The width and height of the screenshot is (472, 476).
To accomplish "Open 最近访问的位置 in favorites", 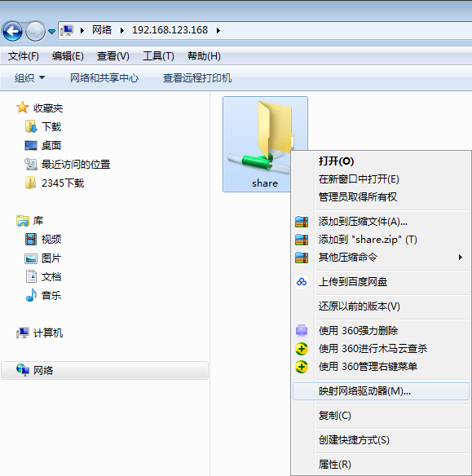I will (x=76, y=165).
